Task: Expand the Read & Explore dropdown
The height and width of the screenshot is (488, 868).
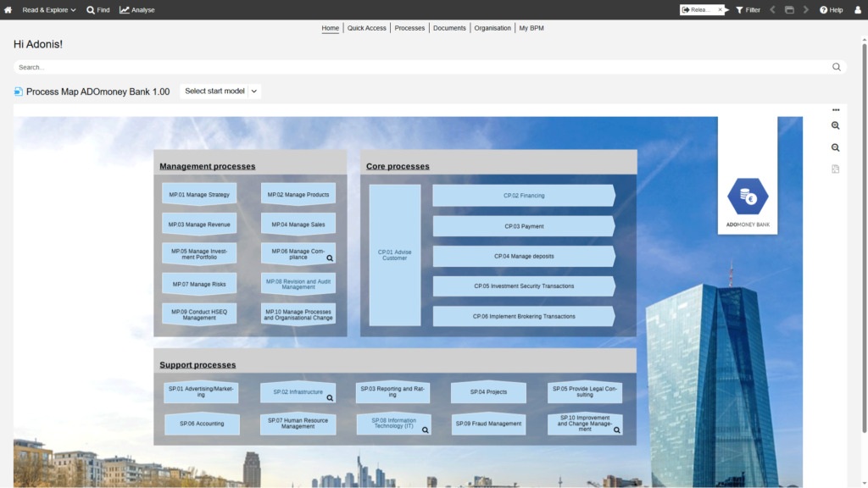Action: (x=49, y=10)
